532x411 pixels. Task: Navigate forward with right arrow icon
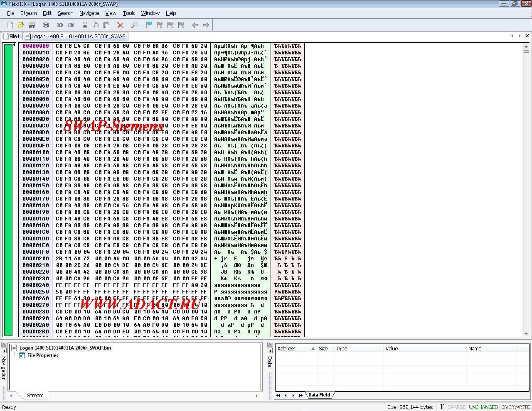(206, 25)
